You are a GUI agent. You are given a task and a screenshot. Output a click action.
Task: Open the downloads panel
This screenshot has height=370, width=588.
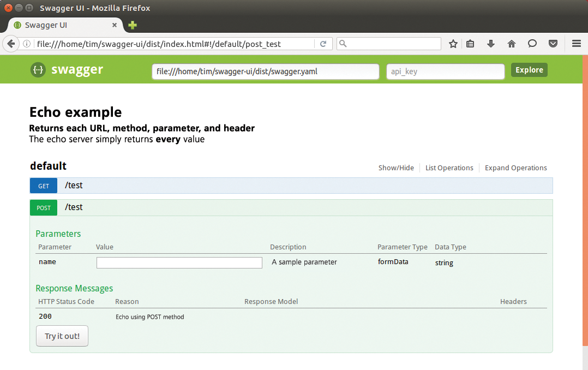coord(490,44)
